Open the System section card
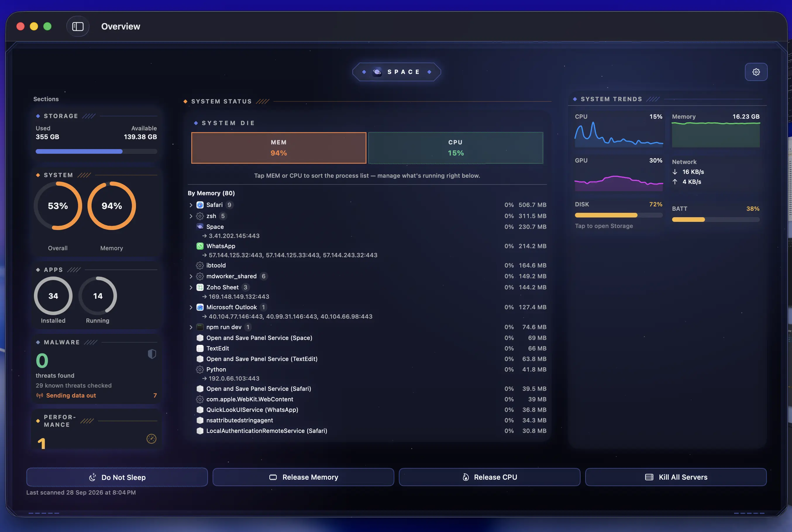792x532 pixels. point(97,212)
